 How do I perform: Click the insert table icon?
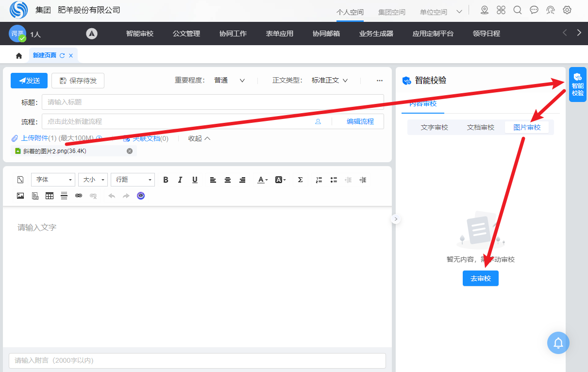coord(50,196)
